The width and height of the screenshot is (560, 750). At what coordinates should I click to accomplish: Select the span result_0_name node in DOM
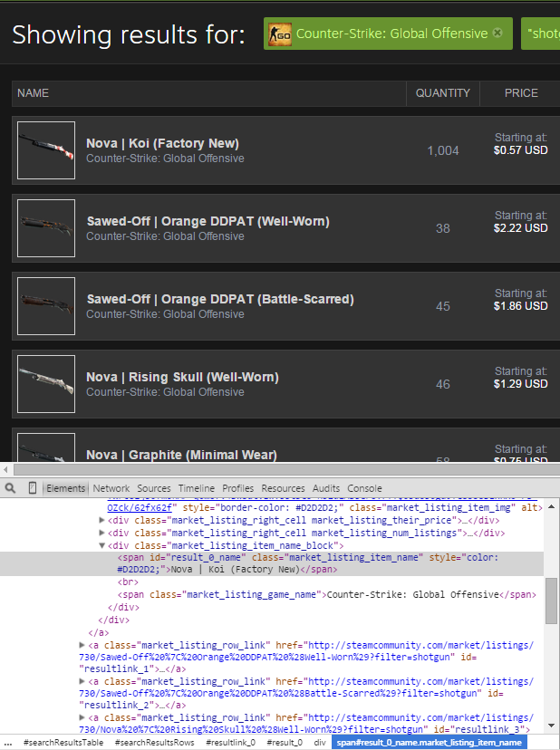click(271, 563)
